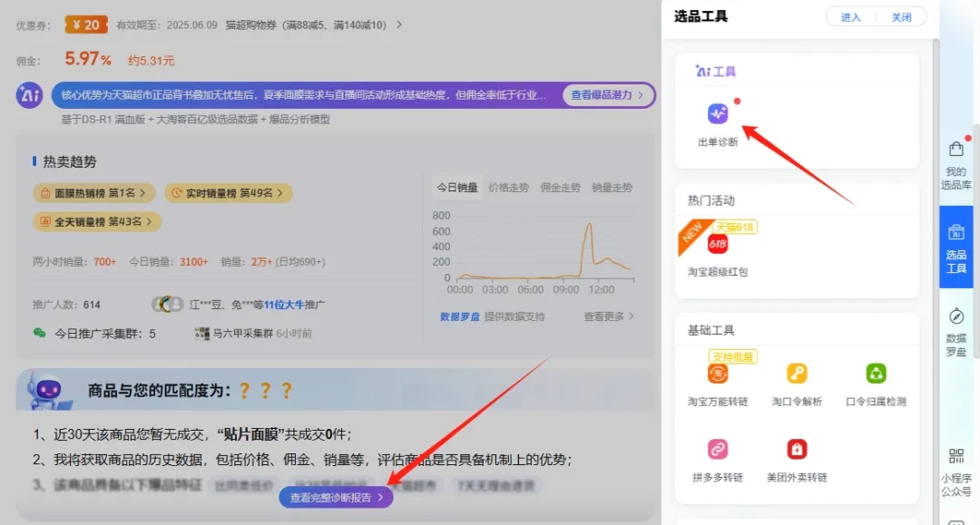Click the 数据罗盘 link under the chart
This screenshot has width=980, height=525.
pyautogui.click(x=459, y=316)
